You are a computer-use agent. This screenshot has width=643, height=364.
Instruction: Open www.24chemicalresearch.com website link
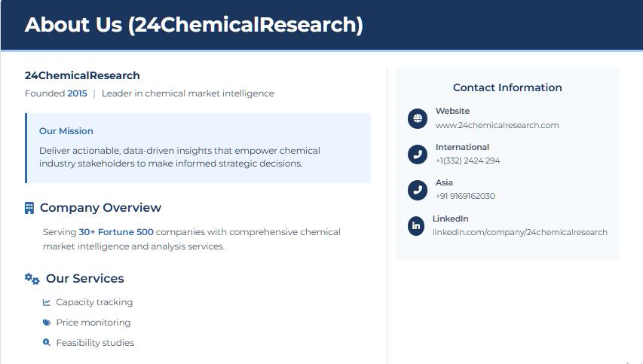pos(497,125)
